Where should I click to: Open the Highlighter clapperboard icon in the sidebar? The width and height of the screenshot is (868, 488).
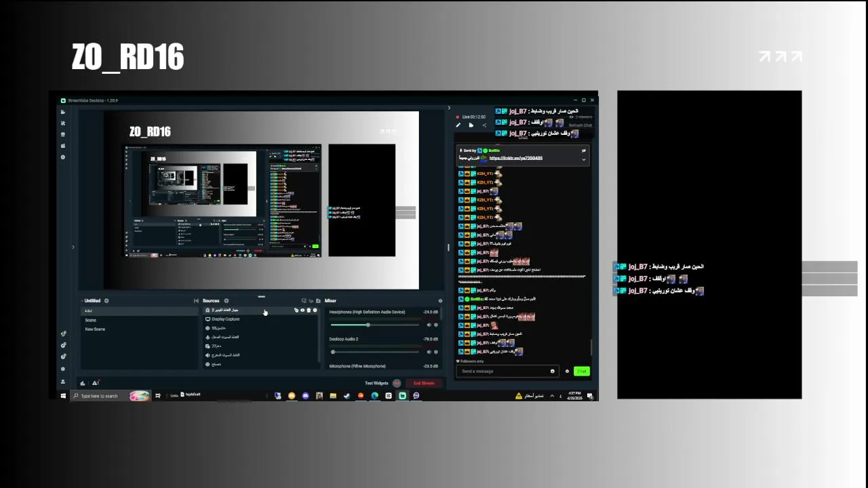click(x=63, y=146)
